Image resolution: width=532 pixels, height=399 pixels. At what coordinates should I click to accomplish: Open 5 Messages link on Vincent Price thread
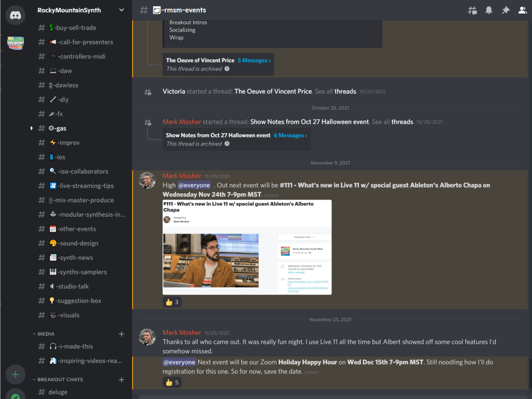254,60
